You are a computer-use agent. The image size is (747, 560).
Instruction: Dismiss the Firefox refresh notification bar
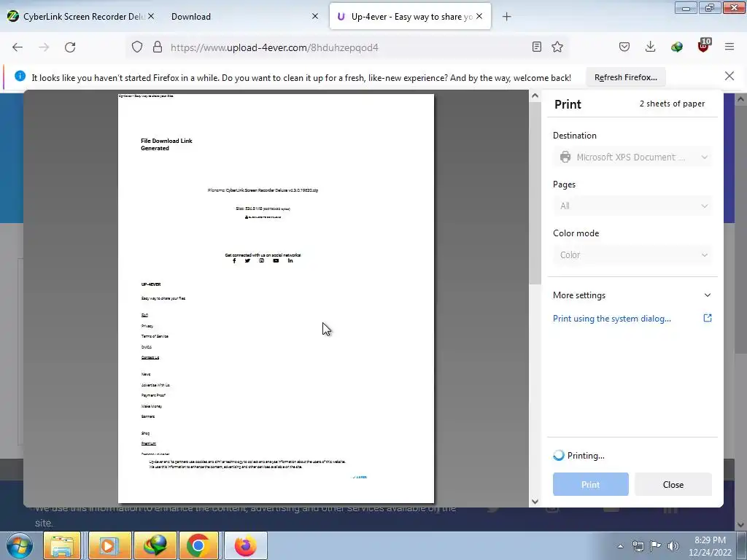729,76
